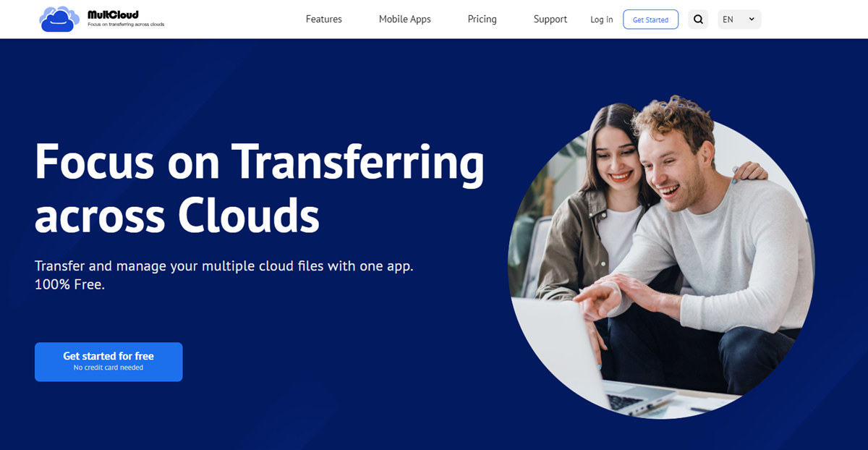Viewport: 868px width, 450px height.
Task: Click the outlined Get Started button
Action: [x=651, y=20]
